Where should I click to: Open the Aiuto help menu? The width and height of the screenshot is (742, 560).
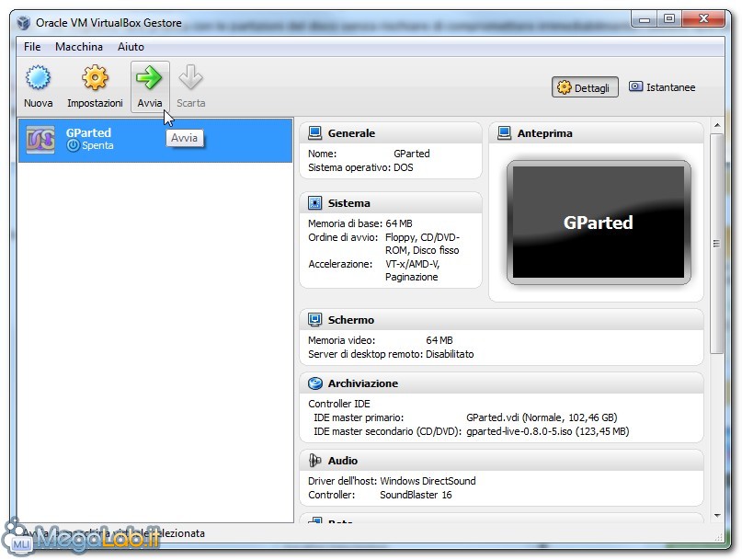coord(131,47)
